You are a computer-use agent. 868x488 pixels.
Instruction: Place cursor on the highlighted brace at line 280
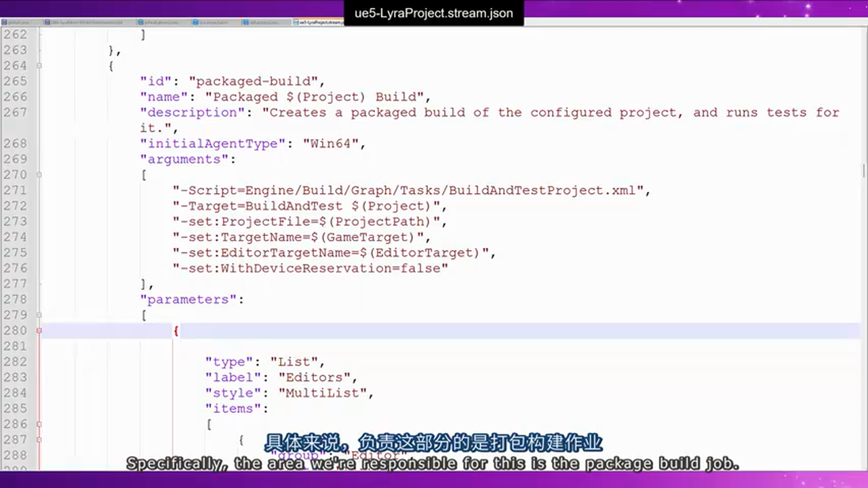click(x=176, y=330)
